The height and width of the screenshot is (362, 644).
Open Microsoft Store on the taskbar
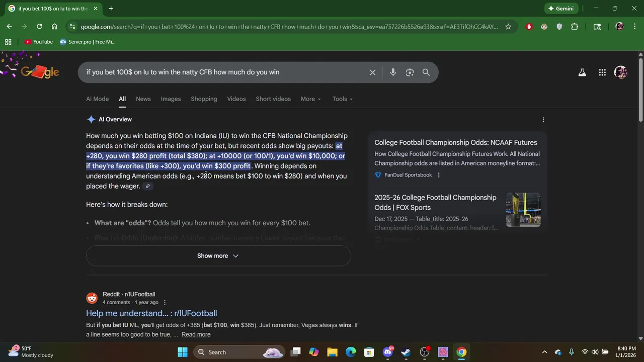(x=369, y=352)
